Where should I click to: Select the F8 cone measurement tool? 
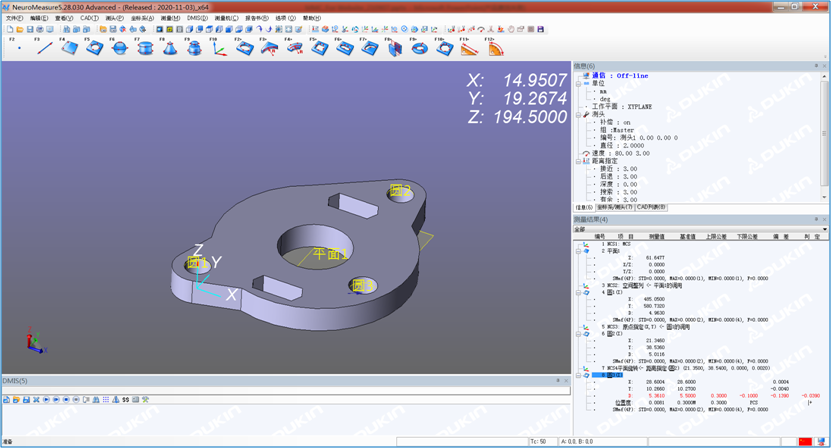tap(169, 47)
